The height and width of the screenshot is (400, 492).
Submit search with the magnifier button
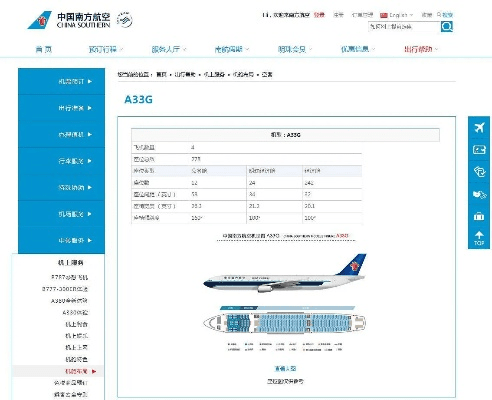pyautogui.click(x=447, y=26)
